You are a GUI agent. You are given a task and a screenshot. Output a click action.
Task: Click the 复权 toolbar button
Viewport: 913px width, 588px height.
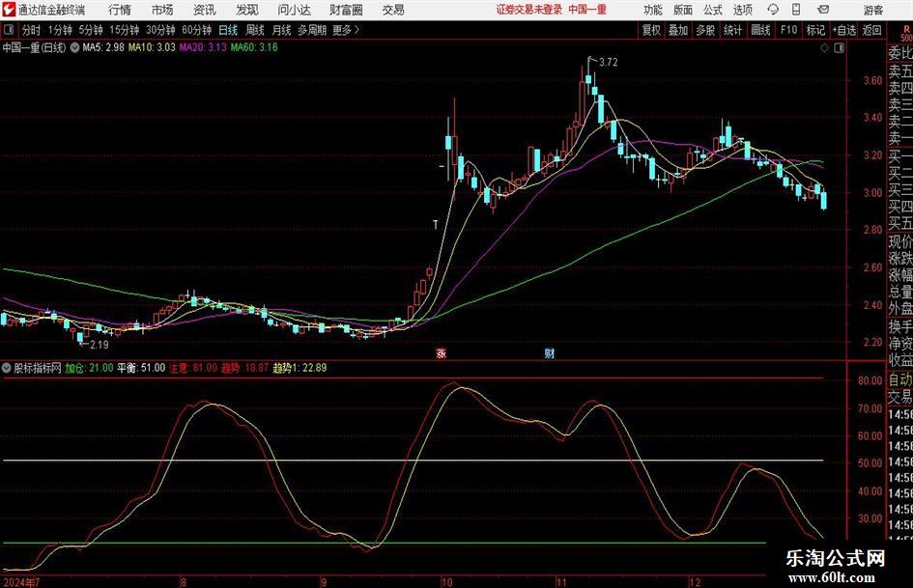(x=651, y=30)
